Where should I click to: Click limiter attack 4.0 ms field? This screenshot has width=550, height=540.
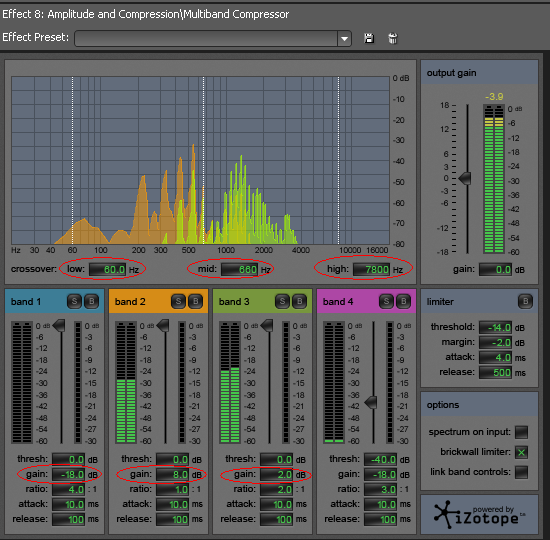point(496,358)
